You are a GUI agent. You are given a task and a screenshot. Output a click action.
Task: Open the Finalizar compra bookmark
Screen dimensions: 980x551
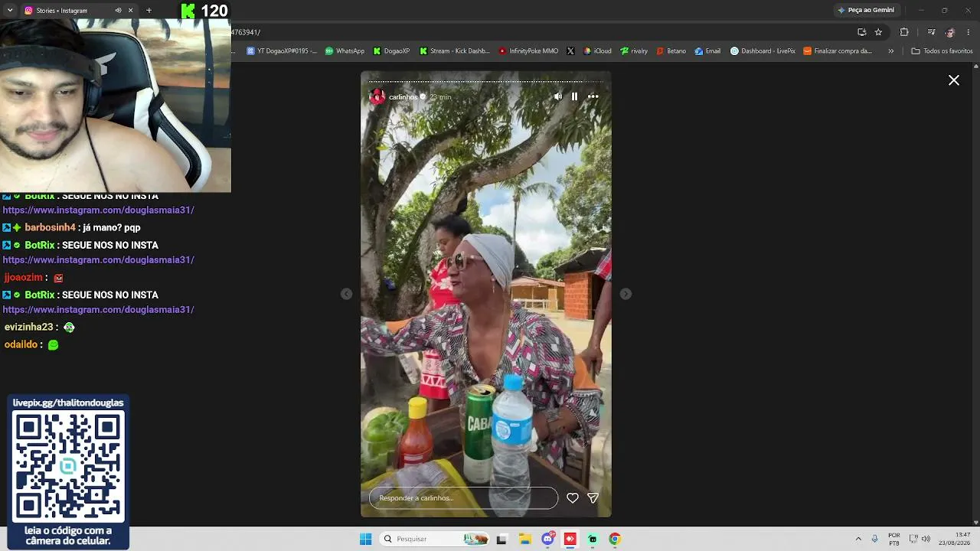point(838,51)
